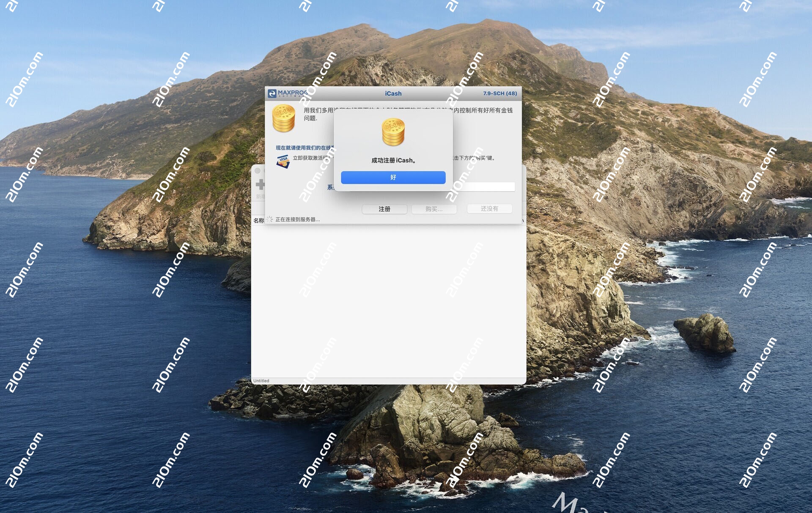This screenshot has height=513, width=812.
Task: Click the 购买... button
Action: (x=434, y=209)
